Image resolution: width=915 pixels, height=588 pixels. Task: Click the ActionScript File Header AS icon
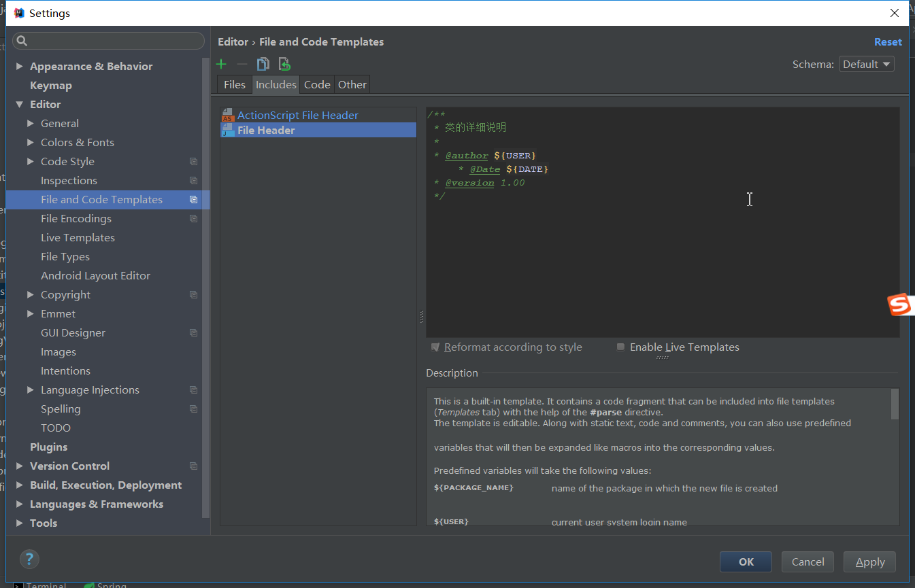tap(228, 116)
